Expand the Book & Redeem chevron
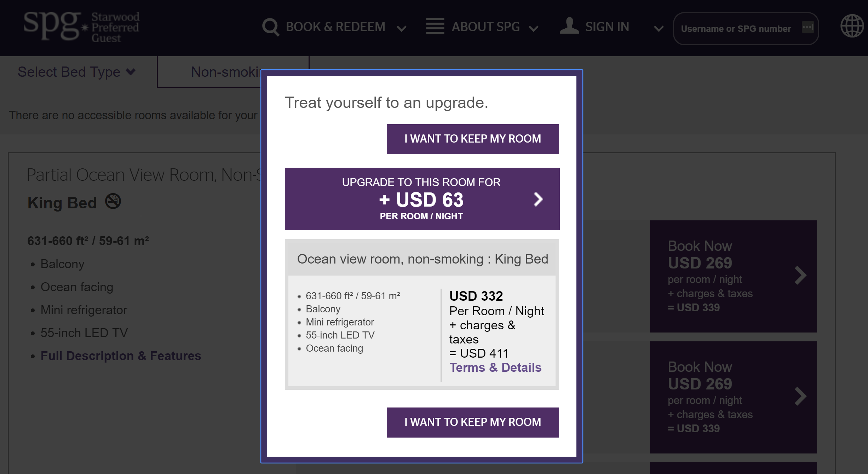This screenshot has height=474, width=868. click(x=401, y=28)
